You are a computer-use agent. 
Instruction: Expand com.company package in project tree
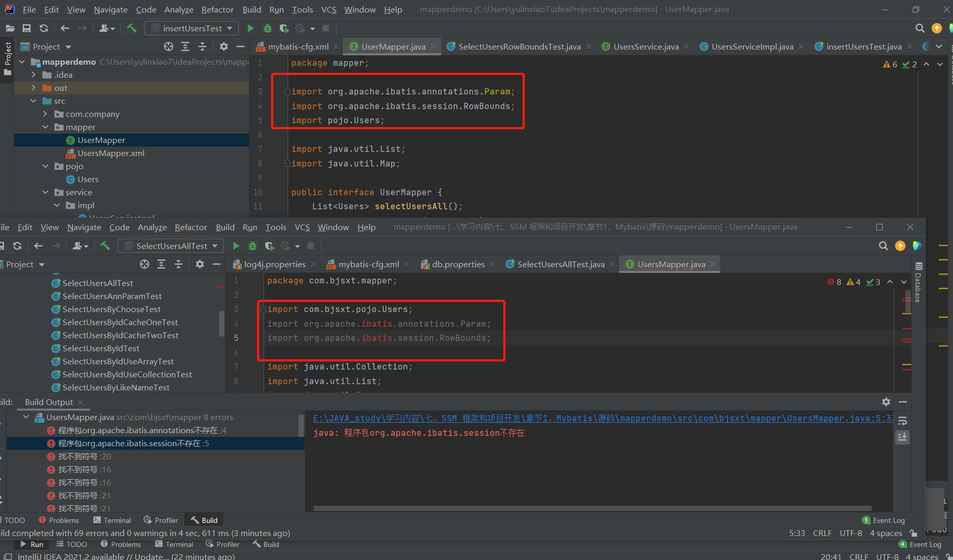pos(45,114)
